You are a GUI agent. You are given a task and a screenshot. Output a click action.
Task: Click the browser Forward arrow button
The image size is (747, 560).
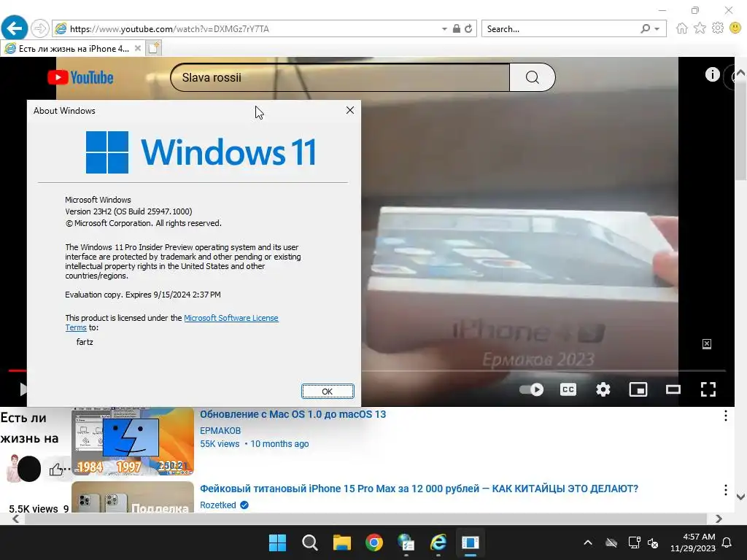click(x=40, y=28)
